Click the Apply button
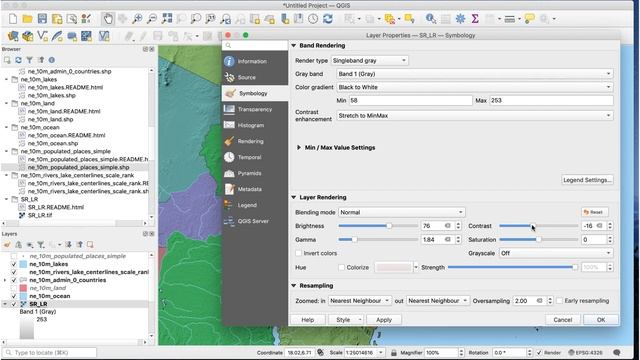The width and height of the screenshot is (640, 360). click(384, 320)
